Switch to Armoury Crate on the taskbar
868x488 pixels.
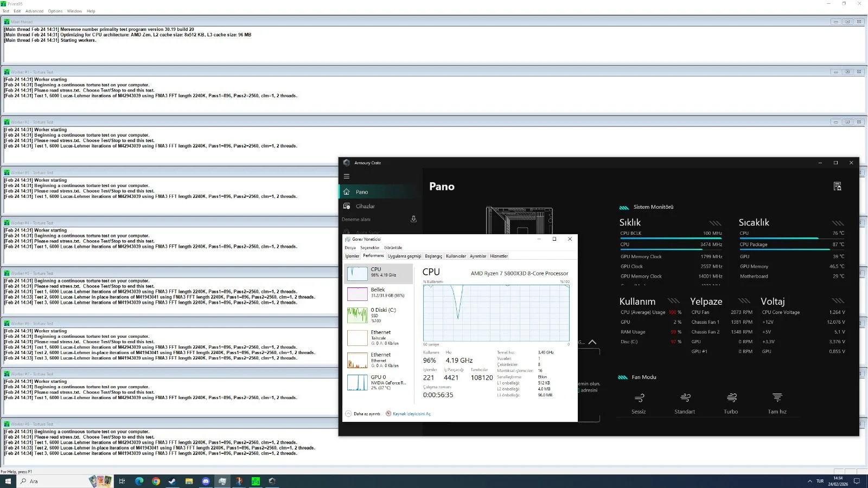[272, 481]
